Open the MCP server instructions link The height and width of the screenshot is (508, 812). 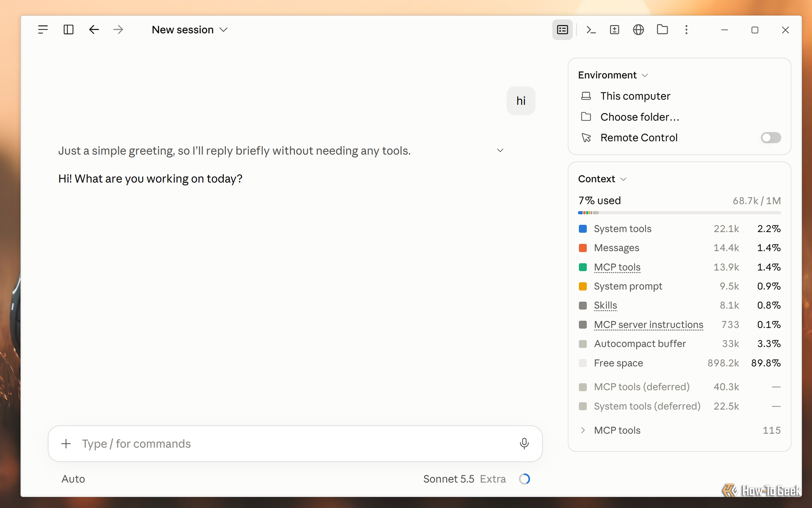tap(648, 324)
